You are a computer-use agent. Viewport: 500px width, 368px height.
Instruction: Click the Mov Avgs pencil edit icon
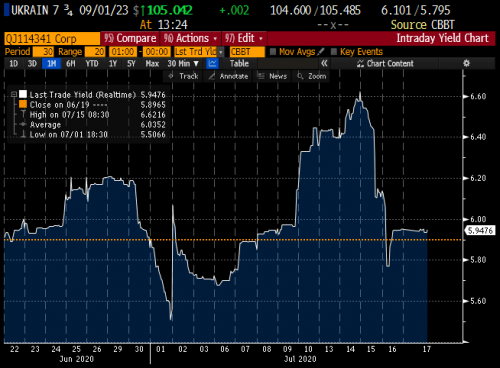pyautogui.click(x=321, y=52)
